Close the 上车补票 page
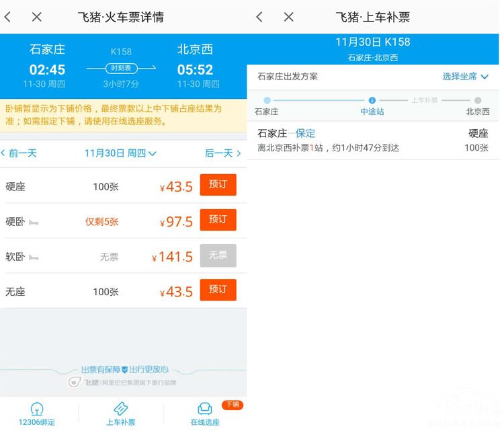Viewport: 504px width, 431px height. click(288, 17)
